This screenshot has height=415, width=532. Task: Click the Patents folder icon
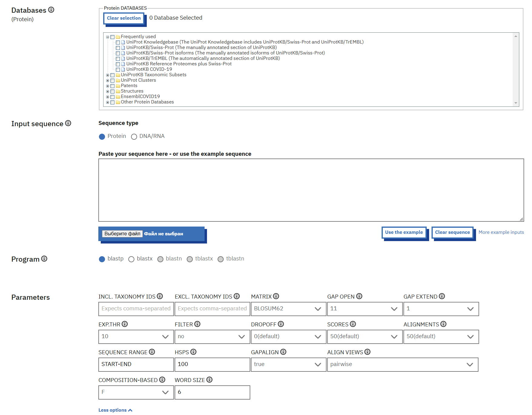pyautogui.click(x=118, y=86)
